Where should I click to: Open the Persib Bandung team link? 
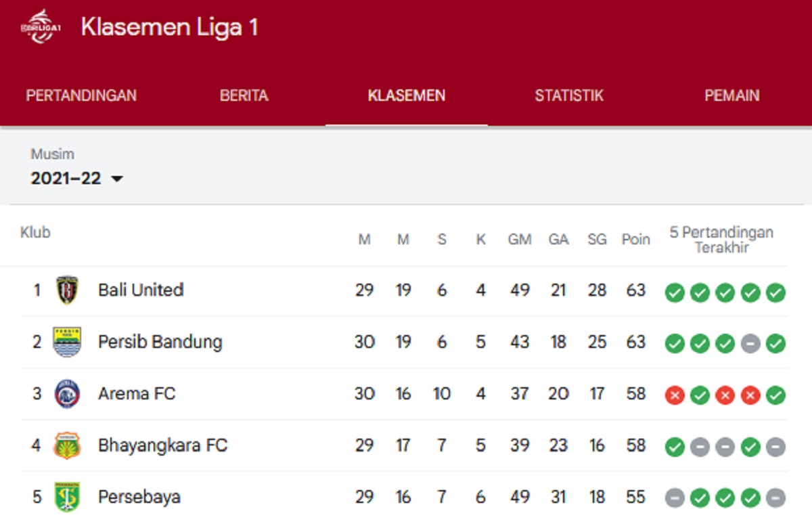coord(160,342)
